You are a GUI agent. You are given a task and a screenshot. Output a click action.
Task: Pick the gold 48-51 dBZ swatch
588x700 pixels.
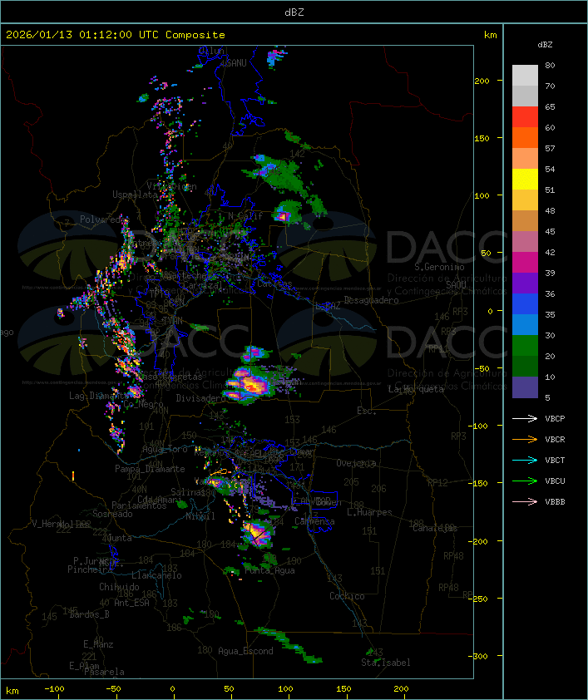pos(525,200)
